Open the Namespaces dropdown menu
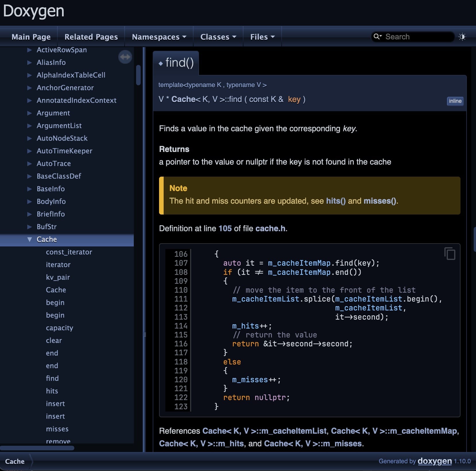The image size is (476, 471). click(159, 37)
